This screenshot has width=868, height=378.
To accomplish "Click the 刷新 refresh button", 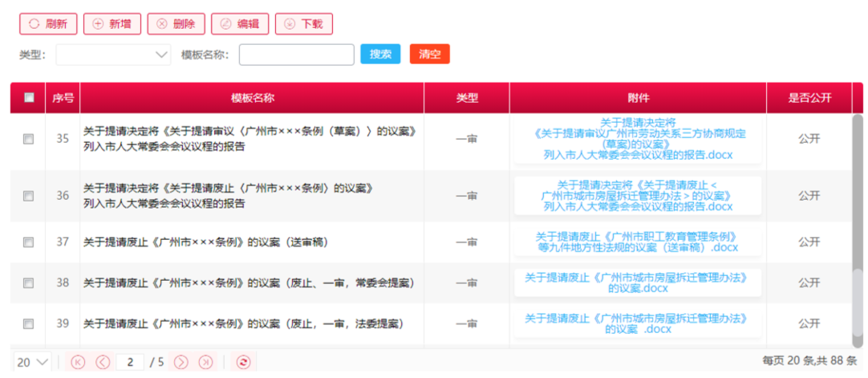I will click(x=48, y=24).
